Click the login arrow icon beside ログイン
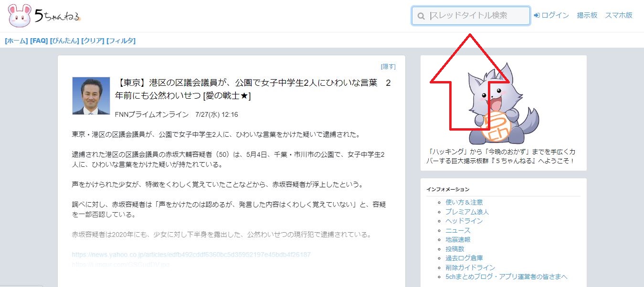 point(536,15)
